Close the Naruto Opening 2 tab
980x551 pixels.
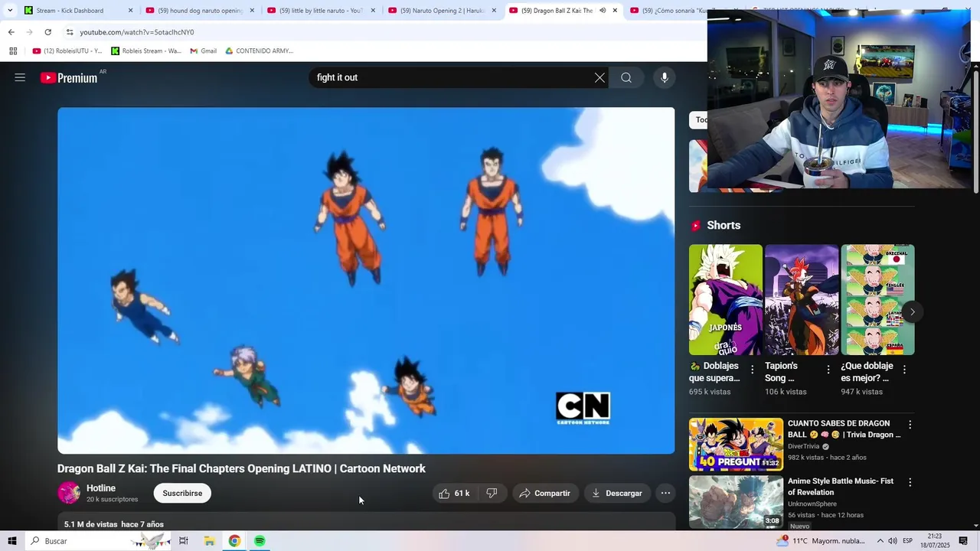(494, 11)
